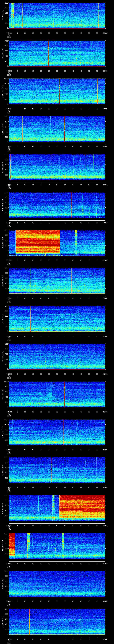Click the red noise block ending the 7:44:00 spectrogram
This screenshot has width=114, height=644.
click(x=82, y=506)
